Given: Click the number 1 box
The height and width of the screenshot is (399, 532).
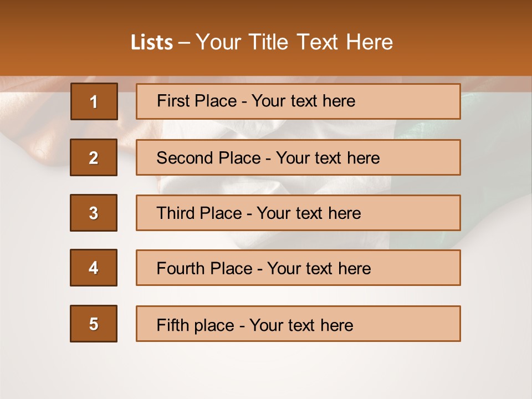Looking at the screenshot, I should click(94, 101).
